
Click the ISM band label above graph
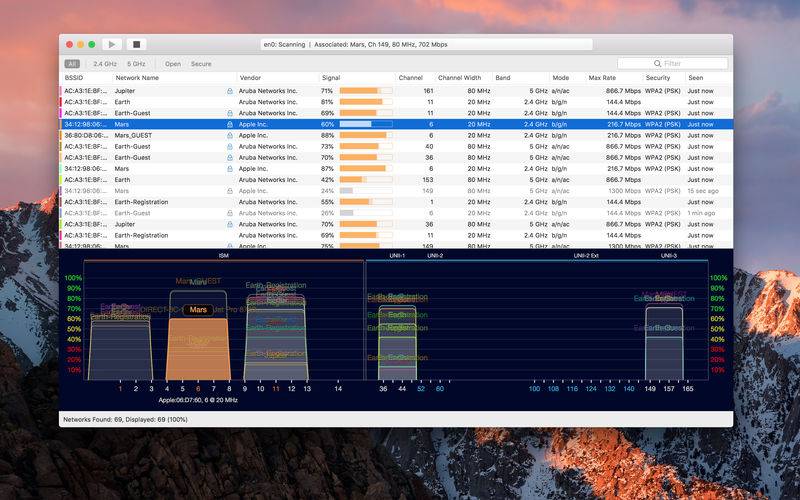point(223,255)
